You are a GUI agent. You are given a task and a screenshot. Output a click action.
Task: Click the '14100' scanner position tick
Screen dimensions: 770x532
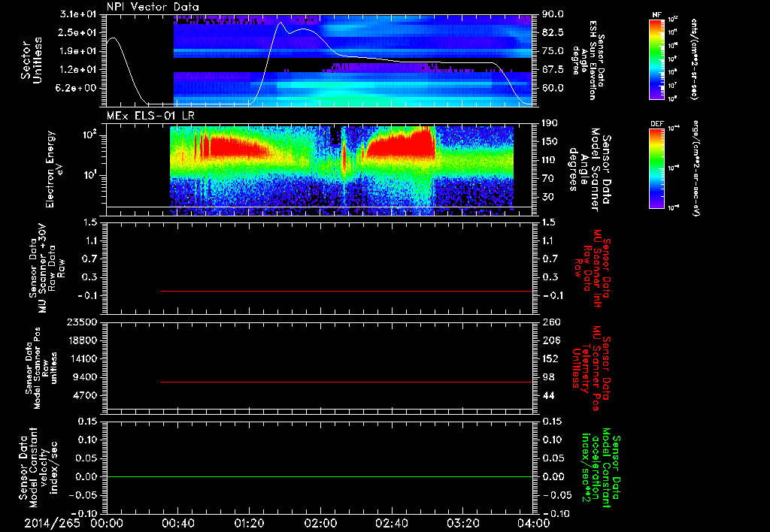82,358
